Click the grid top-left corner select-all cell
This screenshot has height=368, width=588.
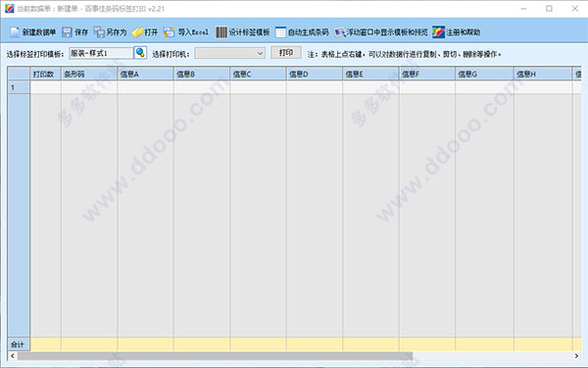19,74
